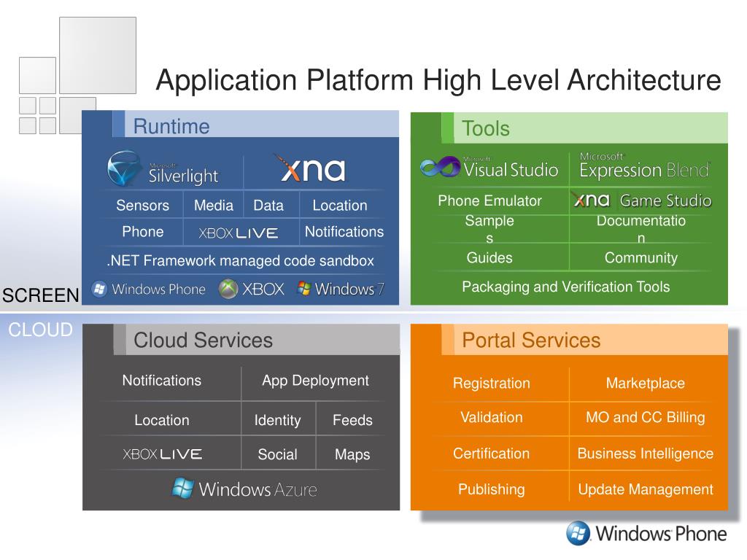Image resolution: width=747 pixels, height=560 pixels.
Task: Click the Windows 7 flag logo
Action: (303, 288)
